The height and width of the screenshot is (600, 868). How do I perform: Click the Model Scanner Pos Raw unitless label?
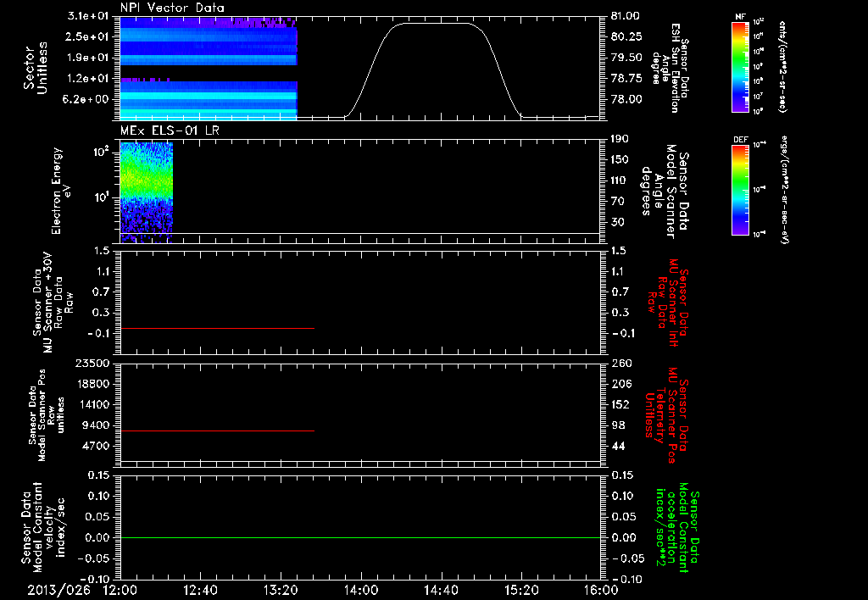click(x=46, y=415)
